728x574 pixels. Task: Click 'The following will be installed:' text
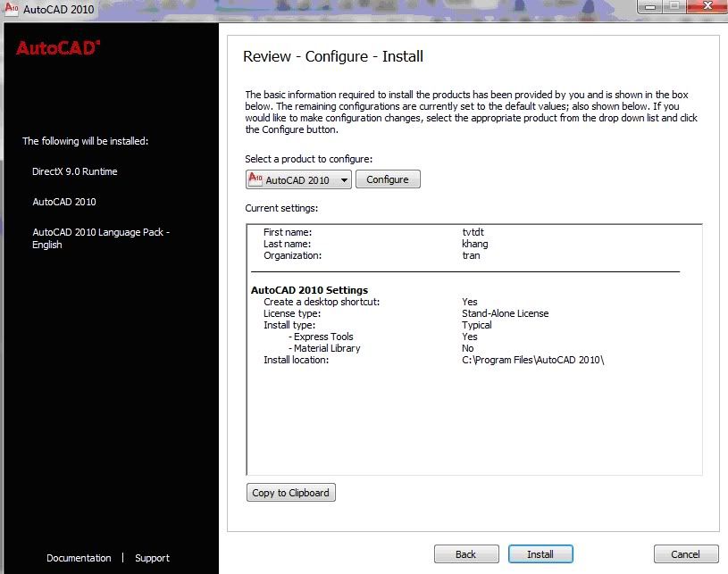click(86, 141)
